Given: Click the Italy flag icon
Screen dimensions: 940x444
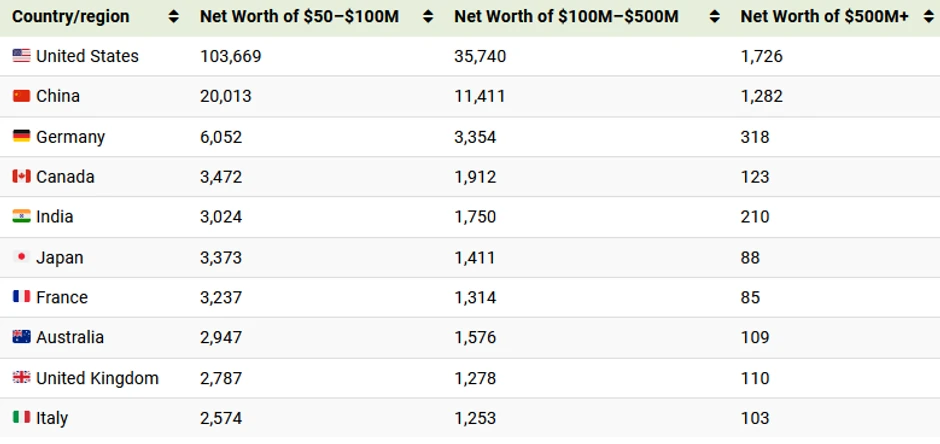Looking at the screenshot, I should [21, 418].
